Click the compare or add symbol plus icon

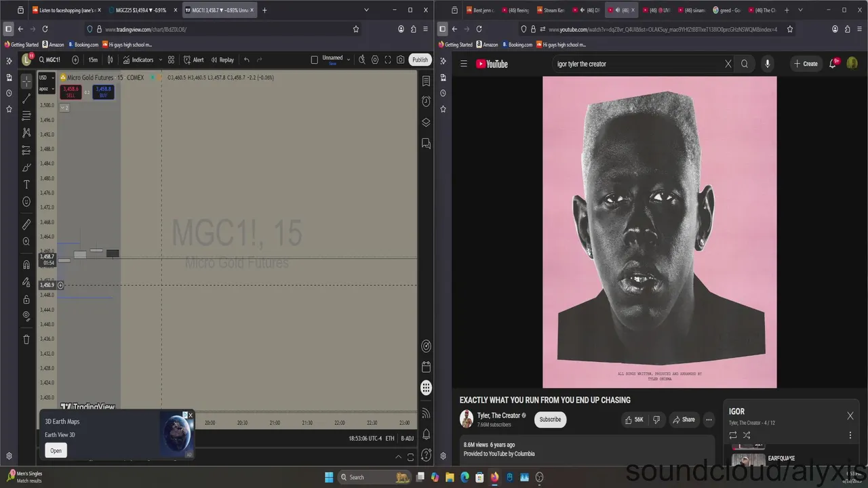click(75, 60)
